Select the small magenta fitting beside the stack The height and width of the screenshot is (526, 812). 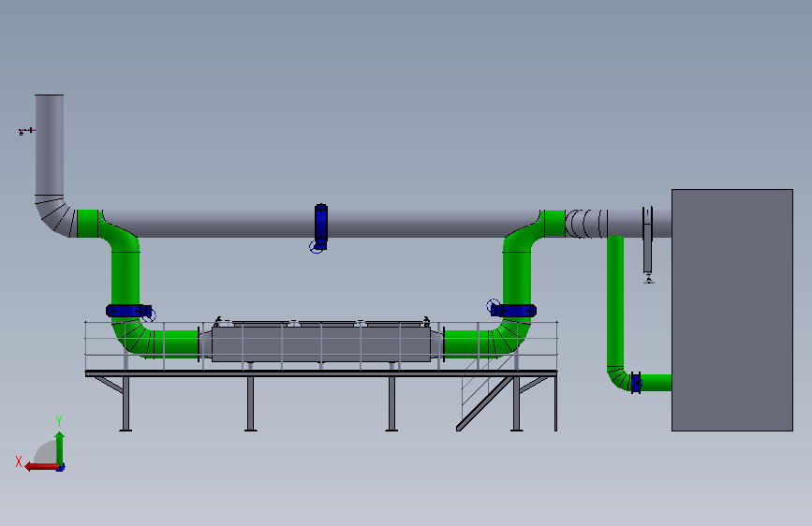[26, 131]
